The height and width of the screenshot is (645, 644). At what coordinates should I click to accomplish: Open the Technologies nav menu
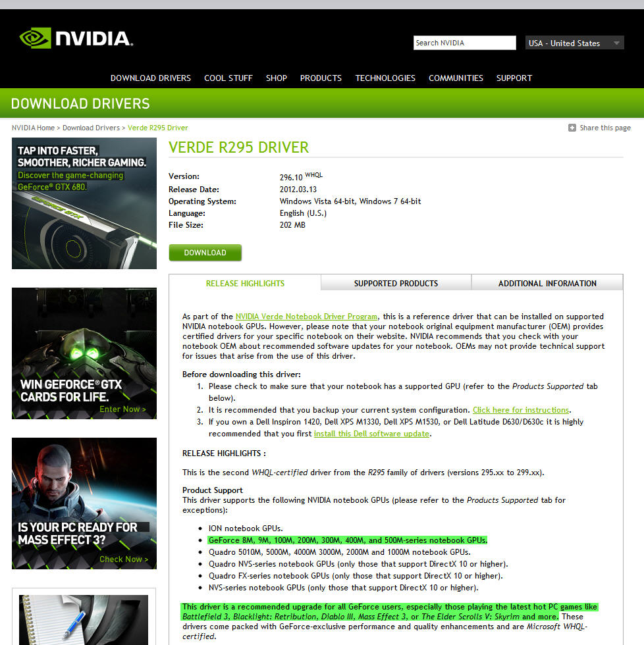(385, 78)
